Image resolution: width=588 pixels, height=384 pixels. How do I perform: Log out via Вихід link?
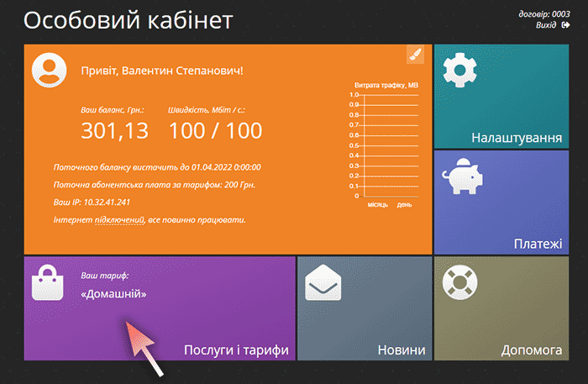[x=546, y=25]
